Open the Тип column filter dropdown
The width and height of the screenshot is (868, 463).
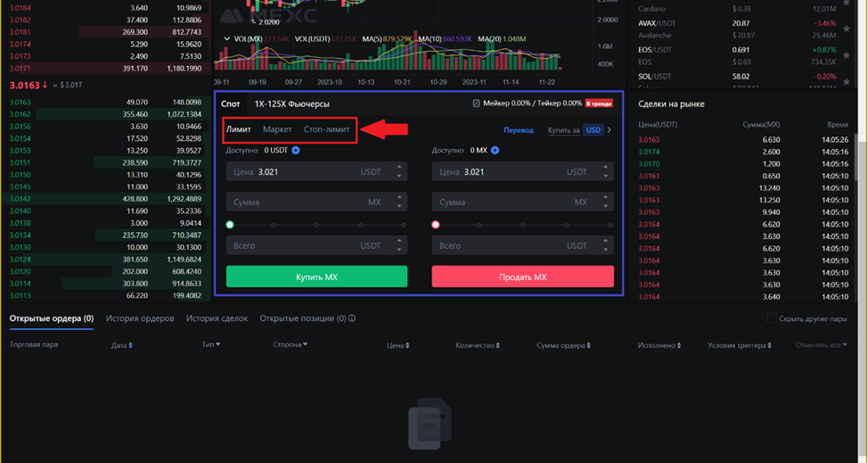(217, 345)
